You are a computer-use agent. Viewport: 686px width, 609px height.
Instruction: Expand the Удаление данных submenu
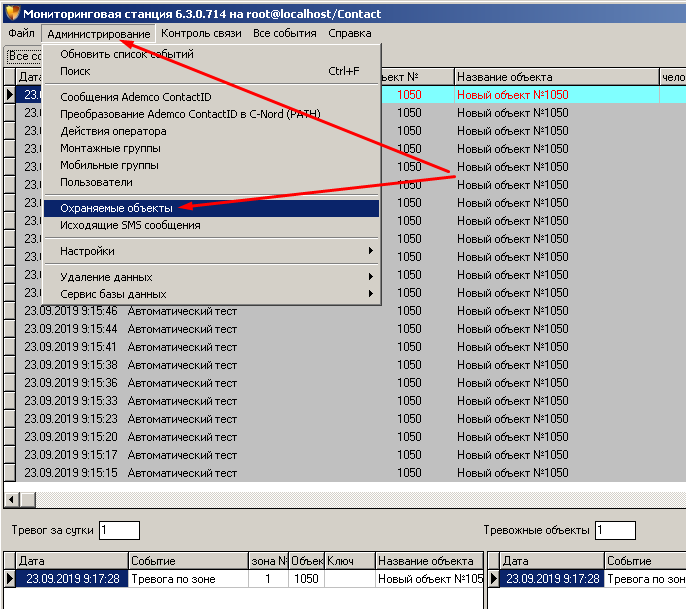tap(211, 277)
